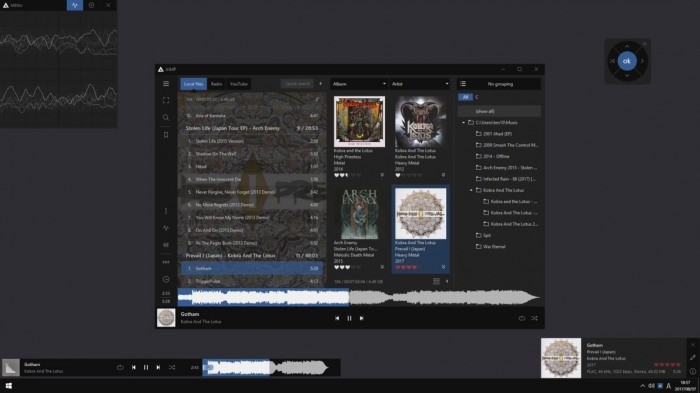Open the search icon in the sidebar
The image size is (700, 393).
coord(166,117)
